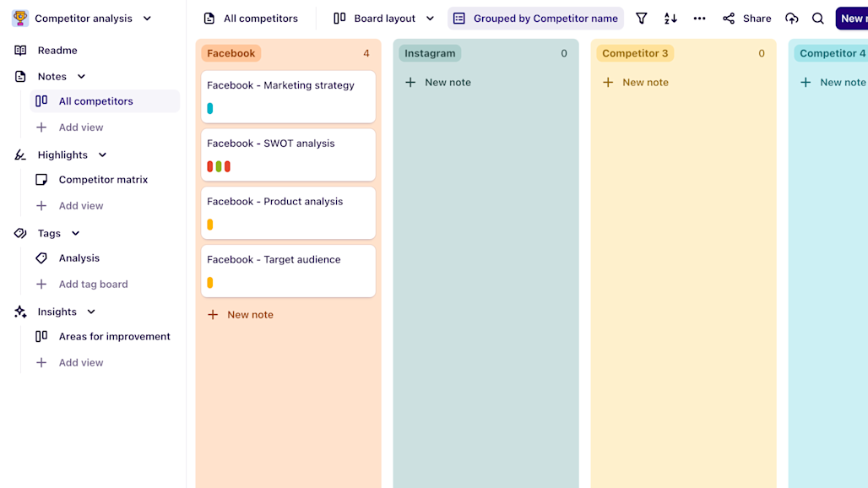Click teal tag on Marketing strategy card
Image resolution: width=868 pixels, height=488 pixels.
click(x=209, y=108)
